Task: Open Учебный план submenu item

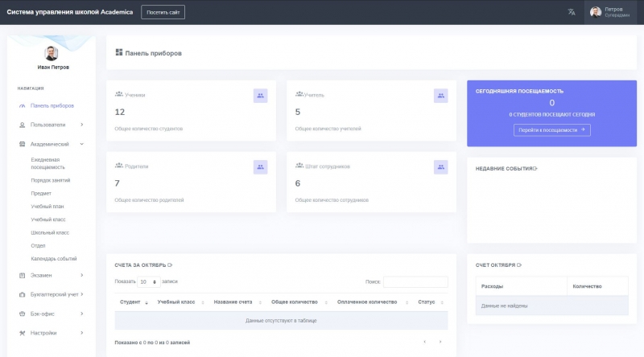Action: pos(47,207)
